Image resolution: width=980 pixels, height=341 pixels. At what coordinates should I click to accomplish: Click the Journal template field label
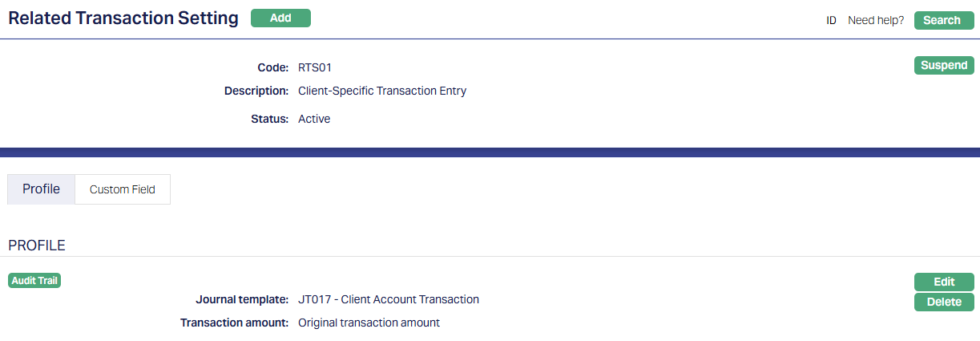point(242,299)
